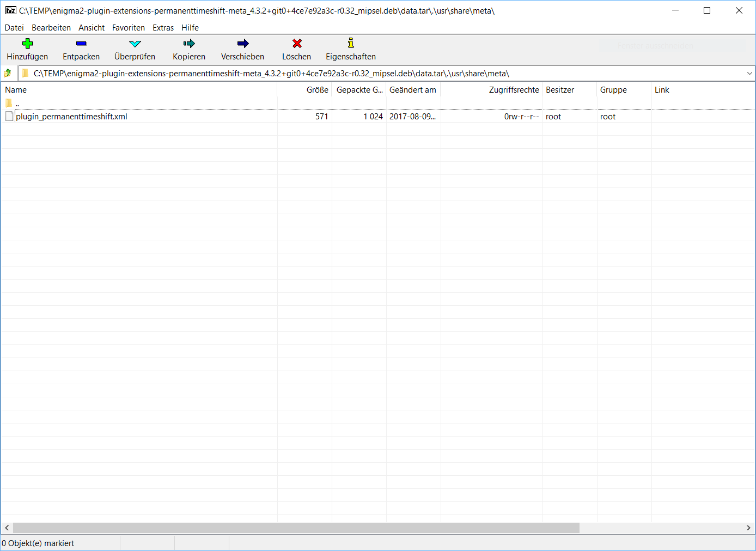The image size is (756, 551).
Task: Click the red X Löschen icon
Action: tap(297, 44)
